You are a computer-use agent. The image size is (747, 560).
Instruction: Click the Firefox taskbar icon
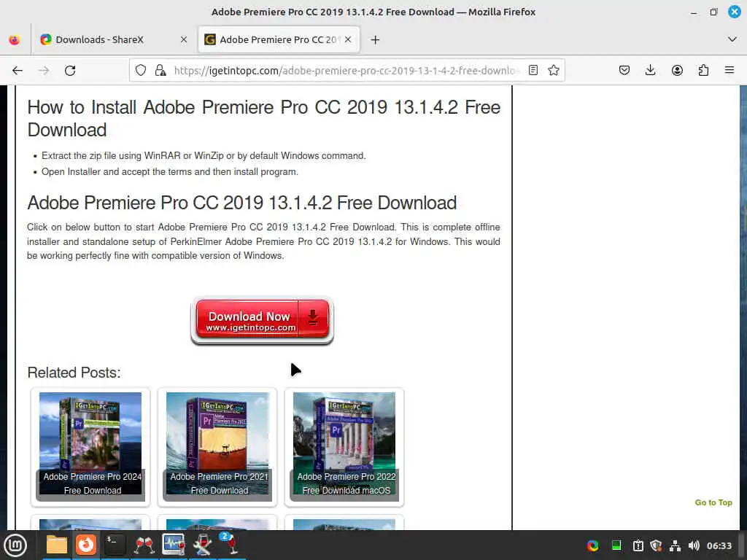[86, 545]
